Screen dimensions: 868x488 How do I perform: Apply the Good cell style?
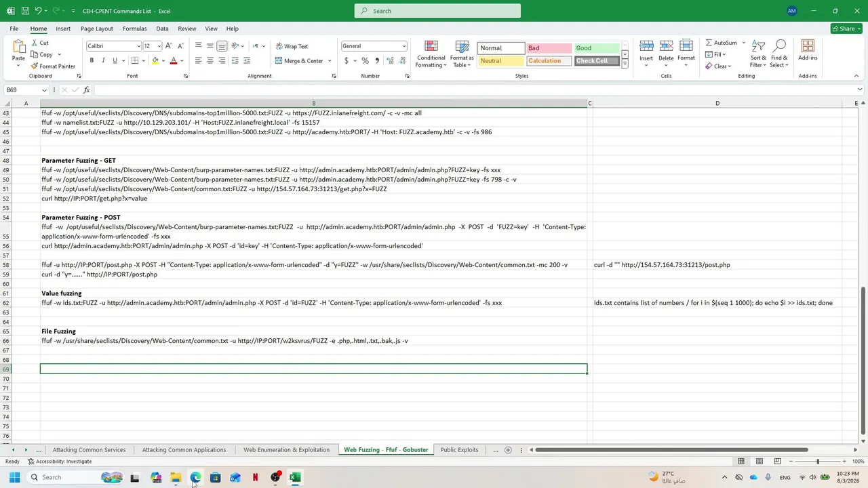coord(597,48)
